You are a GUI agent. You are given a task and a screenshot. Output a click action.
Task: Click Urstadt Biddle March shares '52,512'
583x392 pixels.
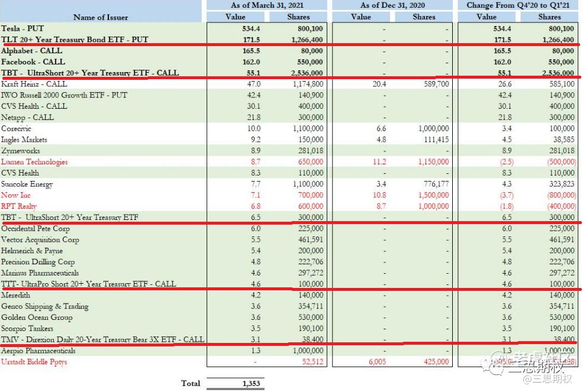point(313,362)
